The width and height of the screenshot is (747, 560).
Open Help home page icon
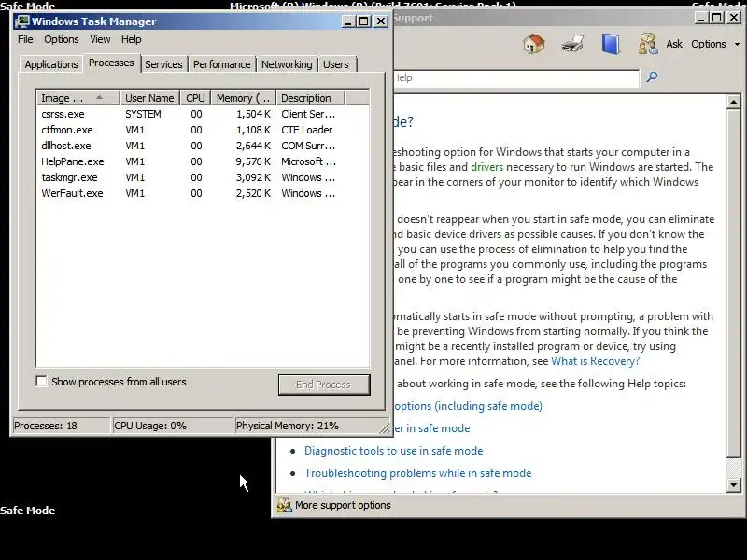click(533, 44)
